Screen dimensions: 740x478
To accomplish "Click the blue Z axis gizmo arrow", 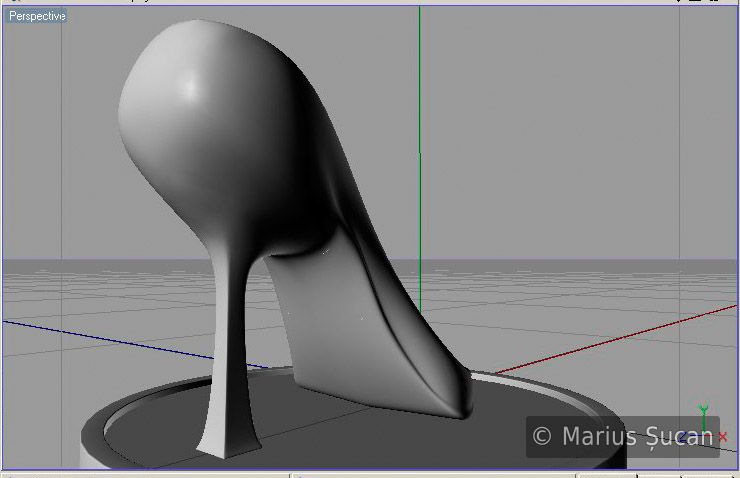I will point(684,437).
